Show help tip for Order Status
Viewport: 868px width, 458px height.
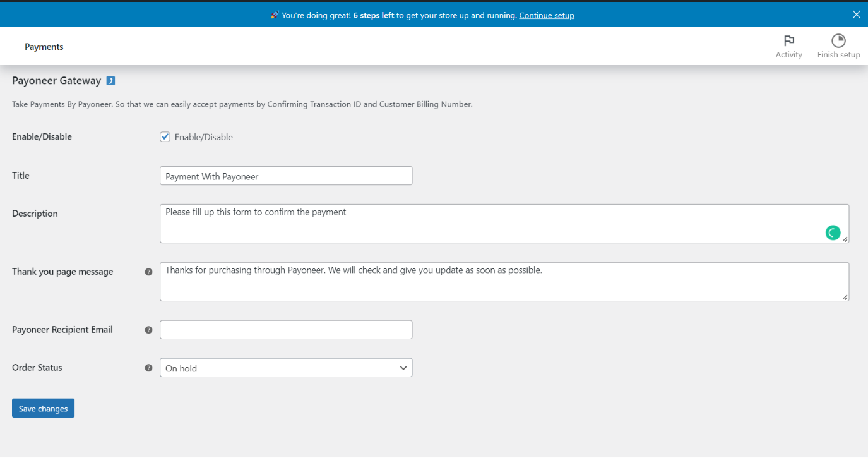click(148, 368)
